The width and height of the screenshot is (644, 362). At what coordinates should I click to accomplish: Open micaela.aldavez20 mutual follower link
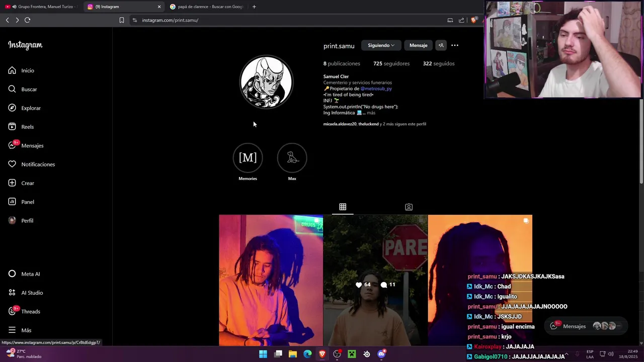(340, 124)
